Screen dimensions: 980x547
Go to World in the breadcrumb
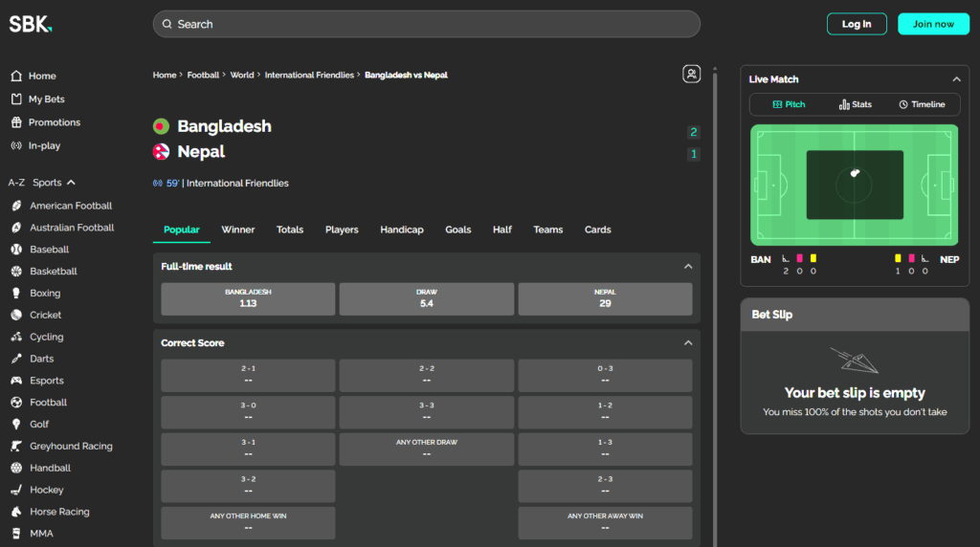[242, 75]
